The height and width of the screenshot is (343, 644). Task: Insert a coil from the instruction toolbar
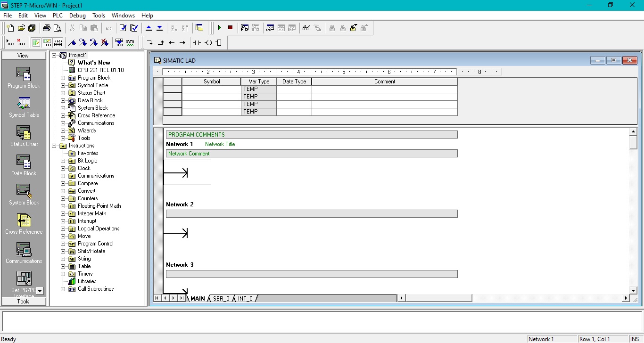pyautogui.click(x=208, y=42)
